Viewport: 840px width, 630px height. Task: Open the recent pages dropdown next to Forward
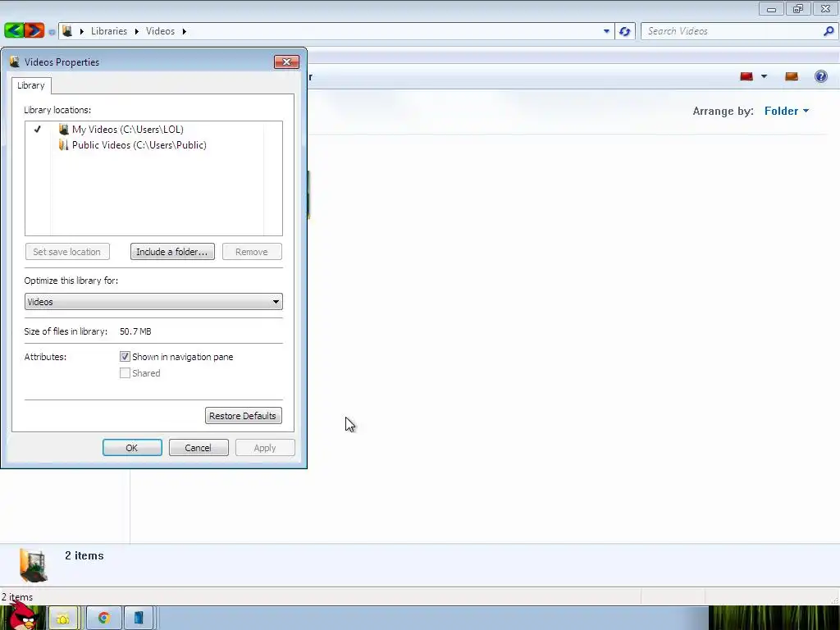tap(52, 32)
